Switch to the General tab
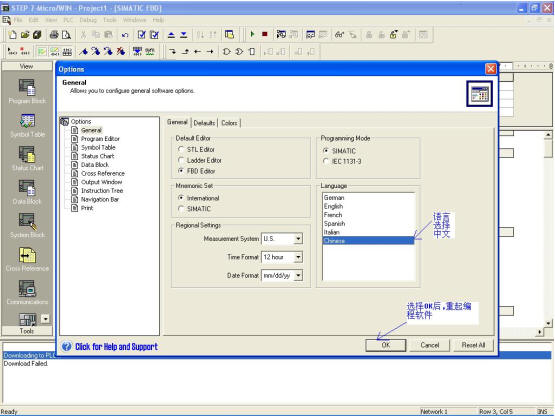 tap(177, 122)
